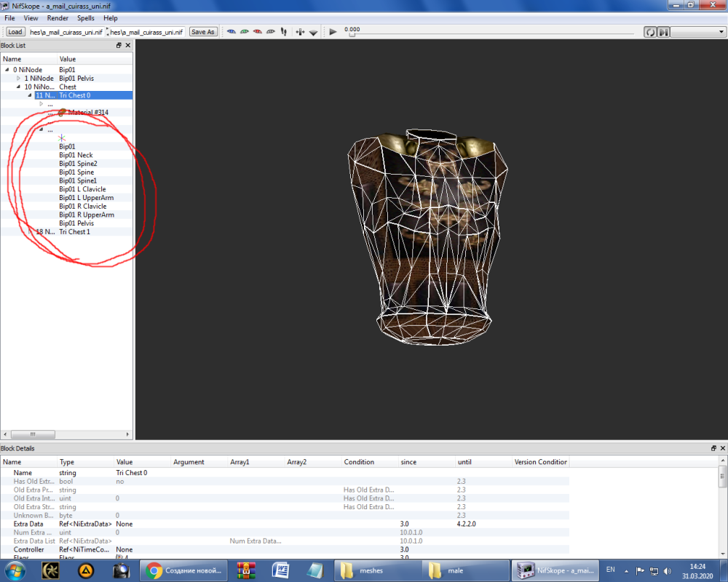Viewport: 728px width, 582px height.
Task: Select the green eye Top view icon
Action: click(244, 31)
